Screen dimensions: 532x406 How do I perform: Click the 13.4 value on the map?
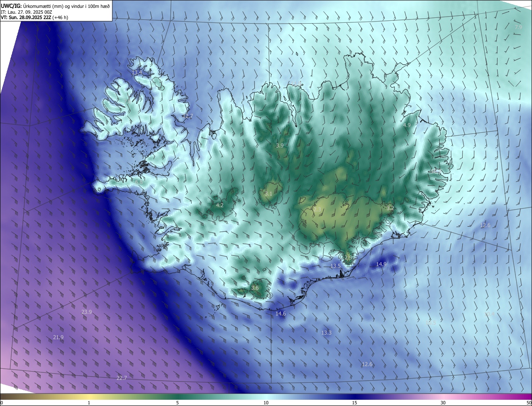pos(137,72)
